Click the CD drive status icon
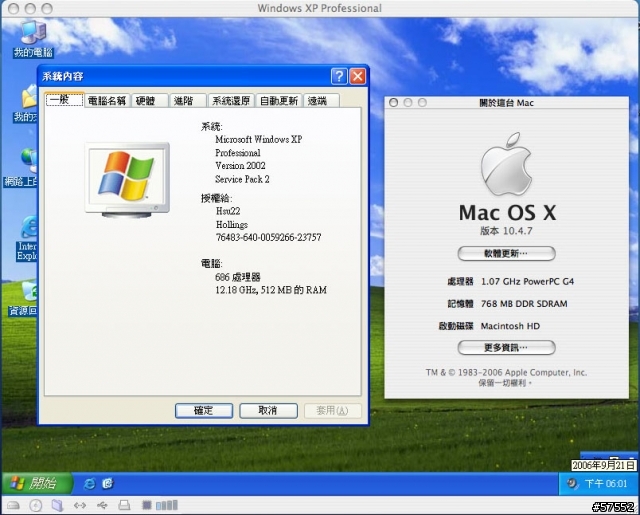Image resolution: width=640 pixels, height=515 pixels. [x=36, y=506]
